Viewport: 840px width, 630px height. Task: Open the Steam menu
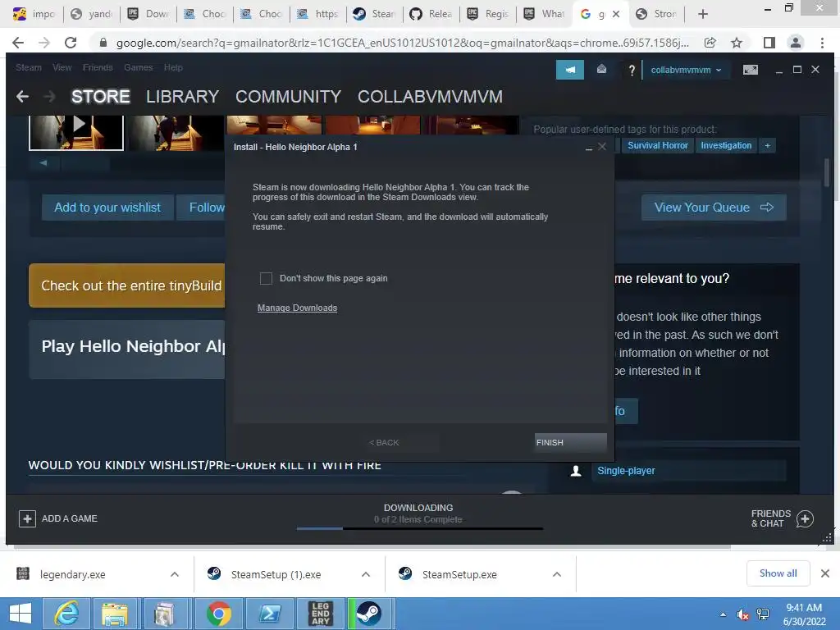click(x=29, y=67)
